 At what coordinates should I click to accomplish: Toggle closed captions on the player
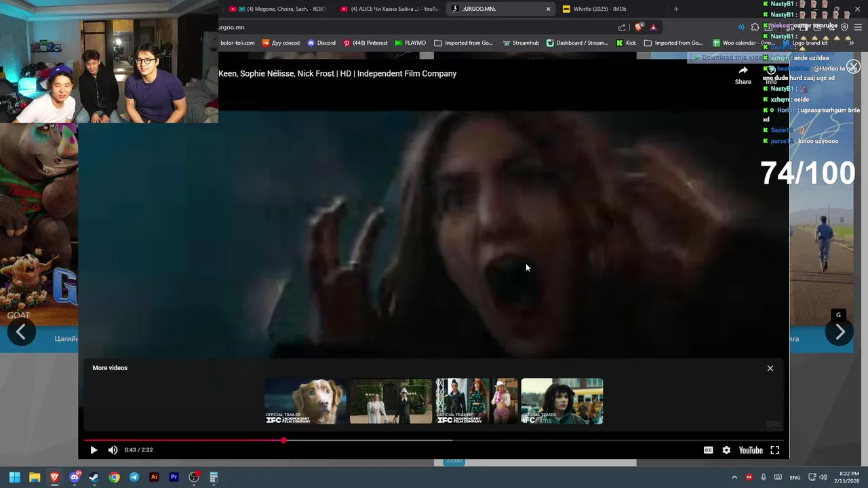[x=708, y=450]
